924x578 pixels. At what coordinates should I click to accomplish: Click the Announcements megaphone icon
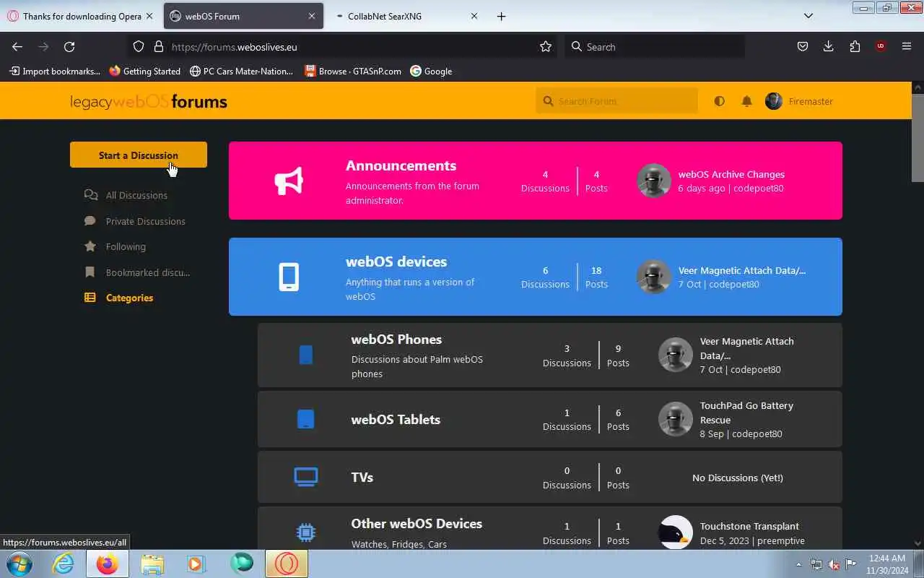tap(289, 181)
